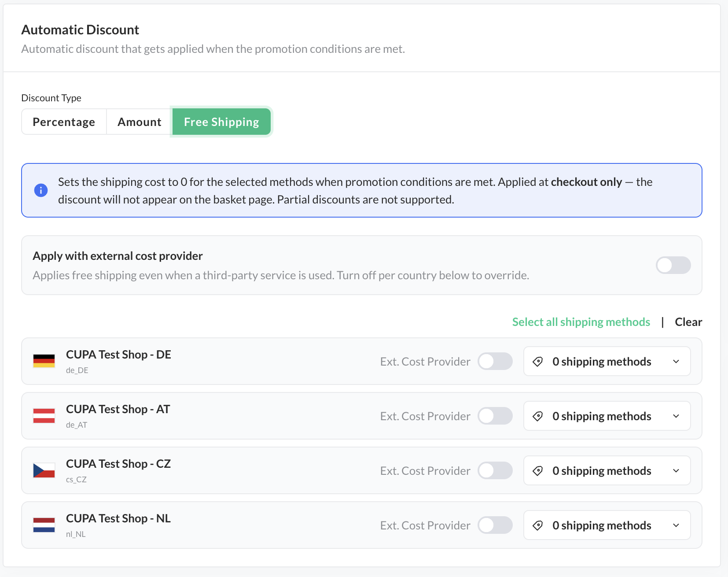Screen dimensions: 728x577
Task: Click the Automatic Discount heading
Action: pyautogui.click(x=80, y=30)
